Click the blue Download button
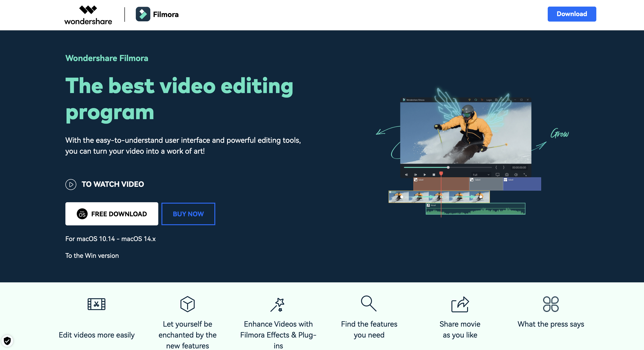 pos(572,14)
